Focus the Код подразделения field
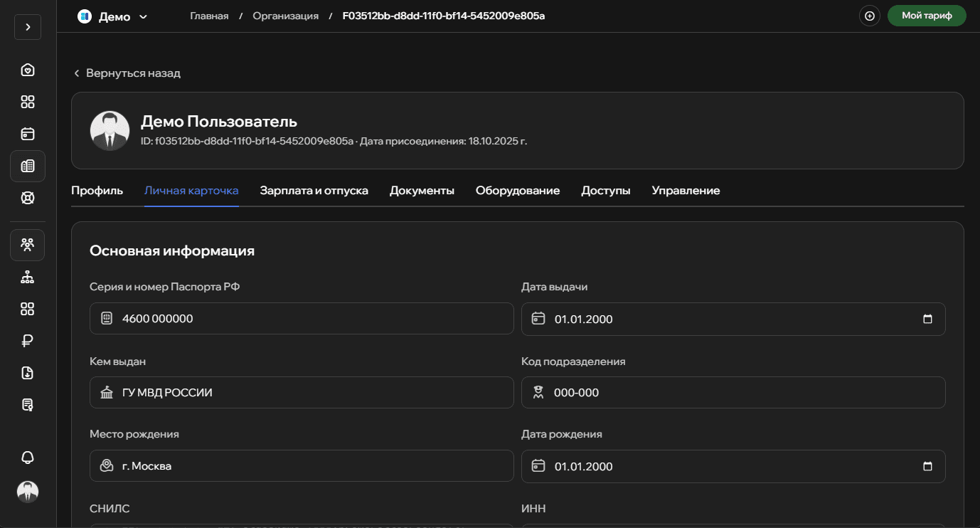The width and height of the screenshot is (980, 528). [733, 392]
